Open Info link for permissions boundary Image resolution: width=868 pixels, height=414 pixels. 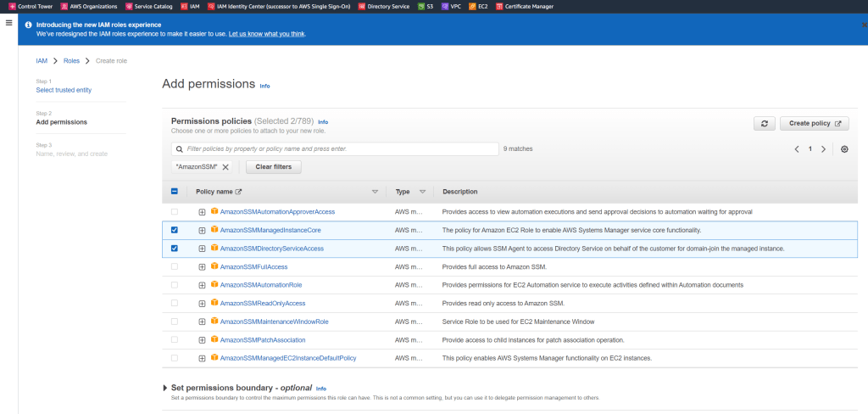(x=321, y=389)
